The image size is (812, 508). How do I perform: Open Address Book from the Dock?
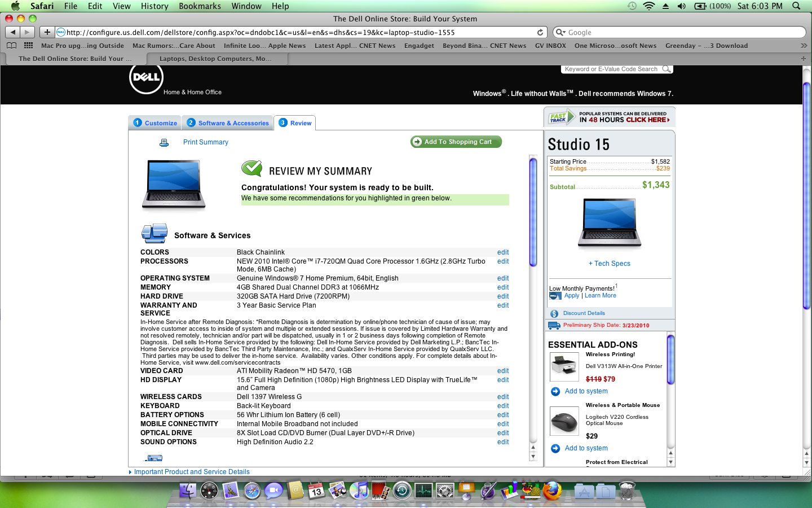(x=295, y=491)
